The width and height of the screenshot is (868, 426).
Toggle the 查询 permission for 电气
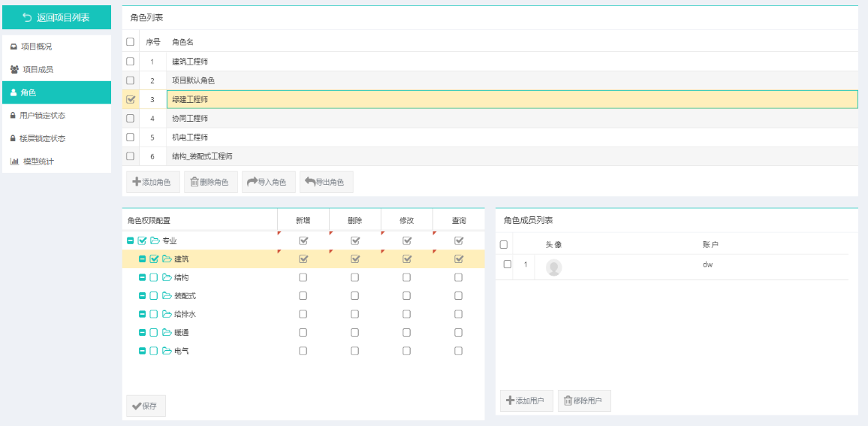tap(458, 351)
